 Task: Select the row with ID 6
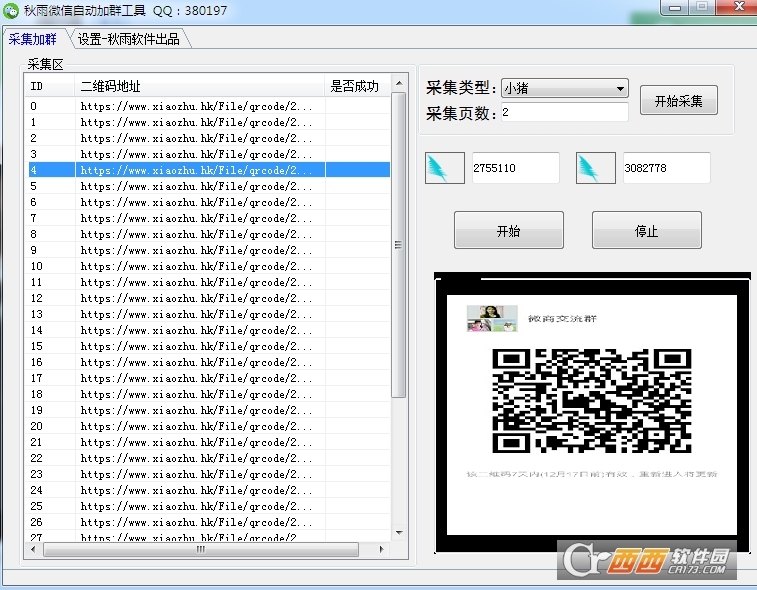(x=208, y=202)
